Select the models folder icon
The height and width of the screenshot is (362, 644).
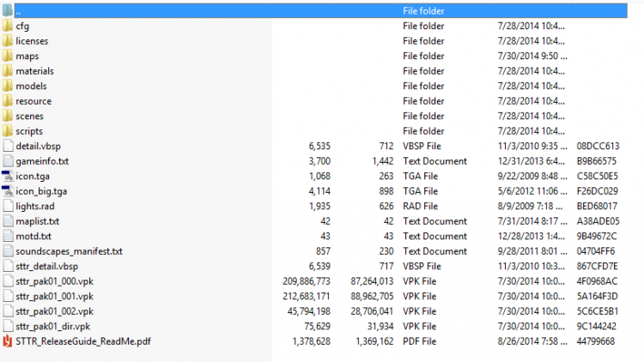(x=8, y=86)
